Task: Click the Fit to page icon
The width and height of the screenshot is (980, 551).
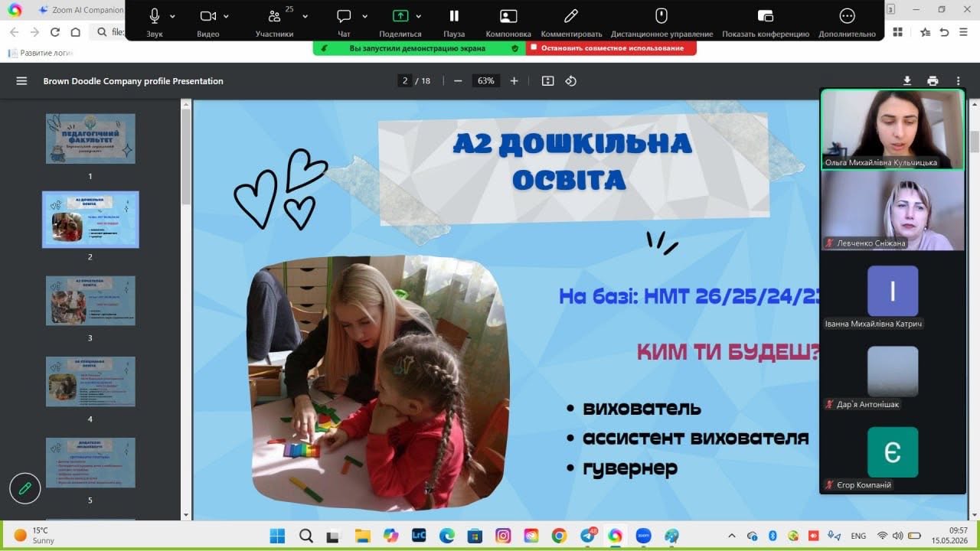Action: tap(547, 81)
